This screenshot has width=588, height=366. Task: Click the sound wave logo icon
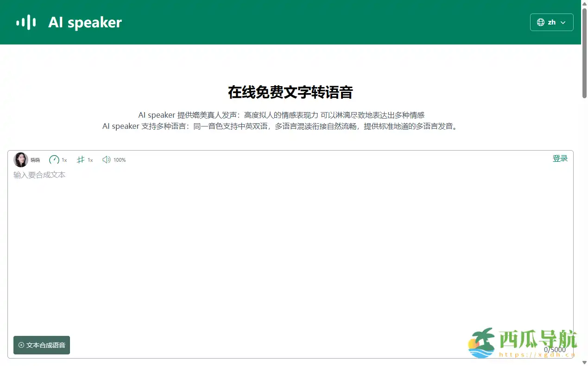(x=25, y=22)
